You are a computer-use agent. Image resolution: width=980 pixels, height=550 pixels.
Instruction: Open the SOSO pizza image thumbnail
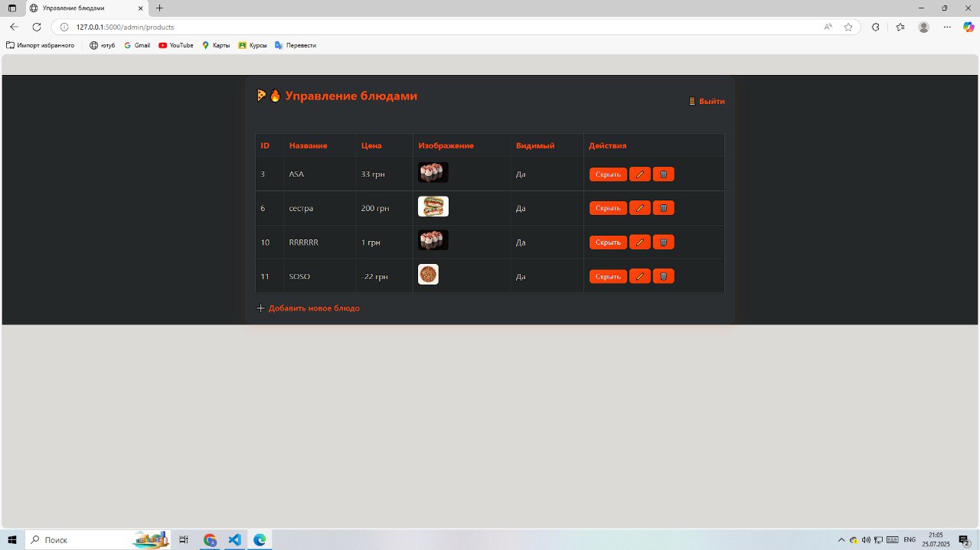[x=428, y=275]
